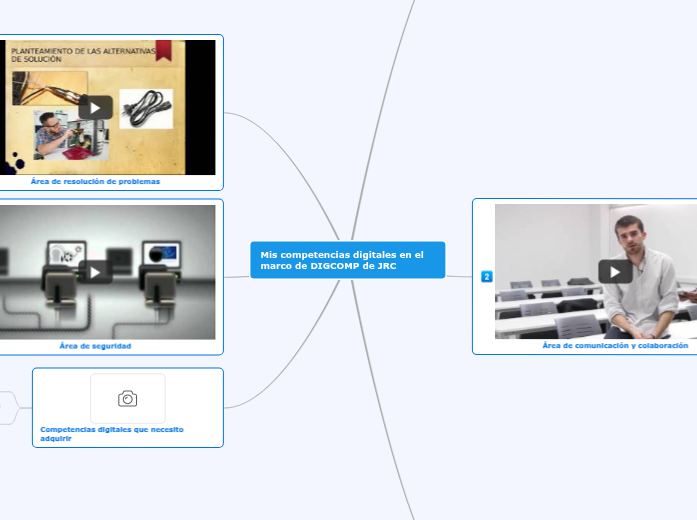This screenshot has width=697, height=520.
Task: Select the Área de comunicación y colaboración label
Action: pyautogui.click(x=615, y=345)
